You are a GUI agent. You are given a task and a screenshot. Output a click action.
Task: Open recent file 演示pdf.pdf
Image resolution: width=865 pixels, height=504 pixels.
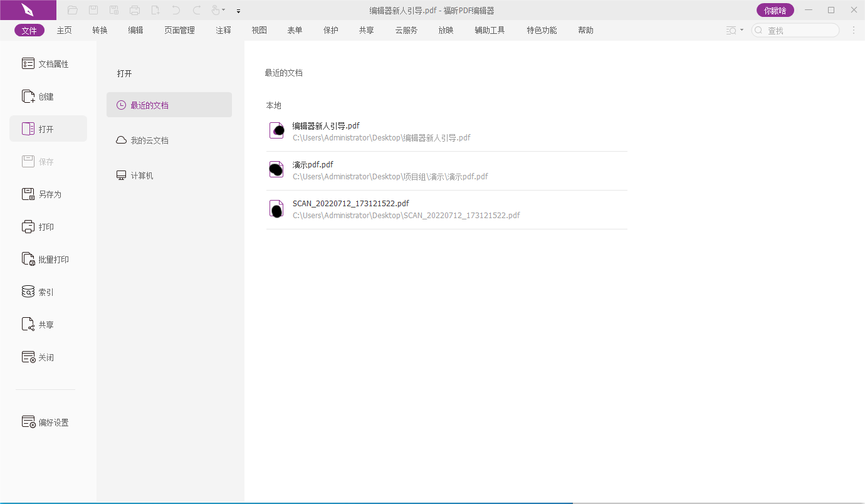(313, 165)
